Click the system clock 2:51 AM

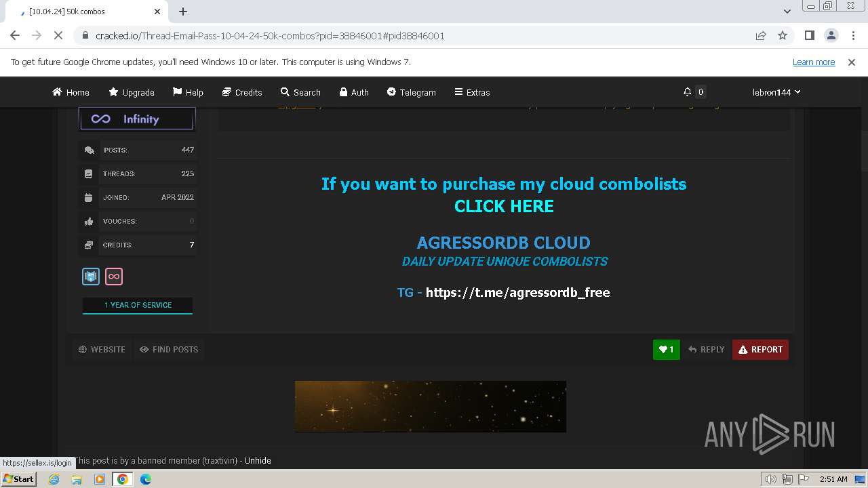(x=833, y=479)
